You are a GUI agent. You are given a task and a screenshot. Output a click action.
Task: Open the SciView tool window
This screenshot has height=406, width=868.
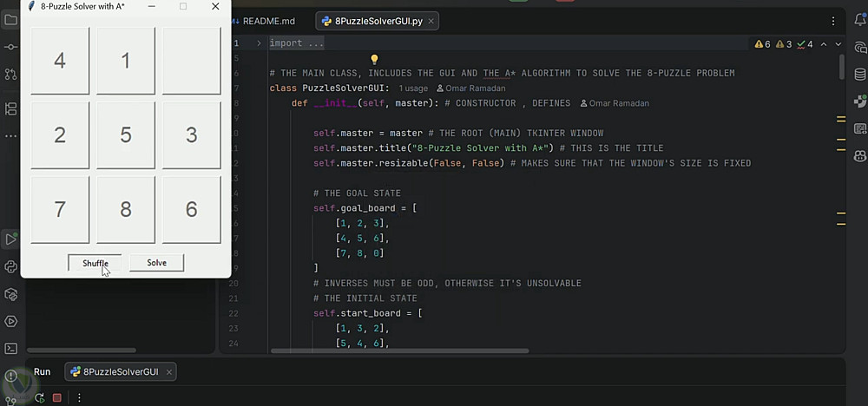[860, 129]
